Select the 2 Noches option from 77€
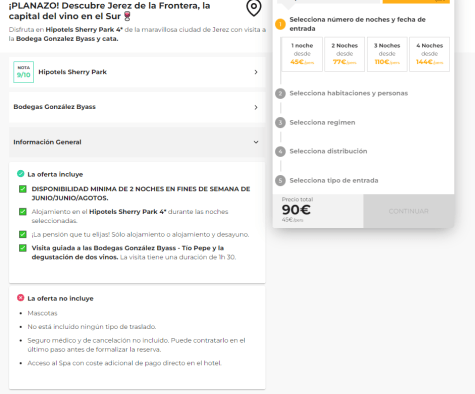475x394 pixels. (345, 54)
